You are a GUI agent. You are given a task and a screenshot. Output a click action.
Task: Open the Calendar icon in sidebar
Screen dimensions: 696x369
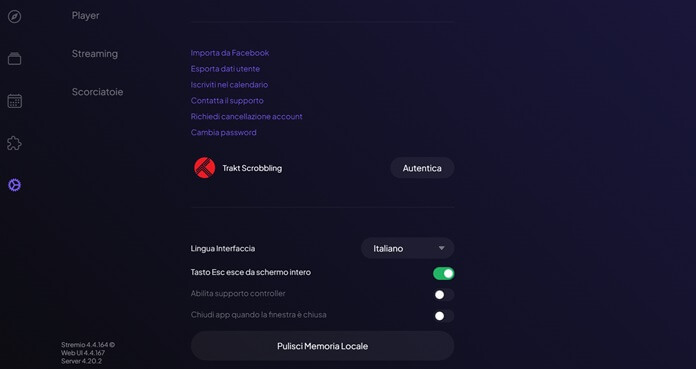[14, 101]
